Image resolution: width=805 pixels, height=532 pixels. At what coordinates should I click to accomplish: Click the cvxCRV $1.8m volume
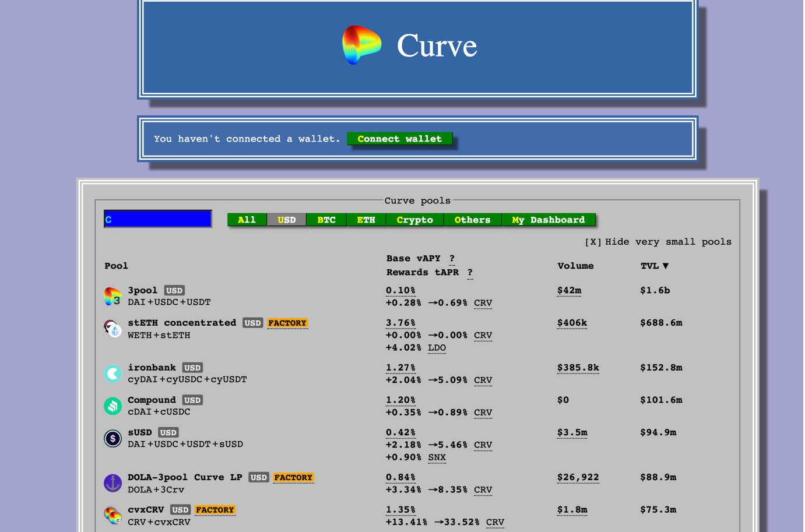[x=572, y=510]
